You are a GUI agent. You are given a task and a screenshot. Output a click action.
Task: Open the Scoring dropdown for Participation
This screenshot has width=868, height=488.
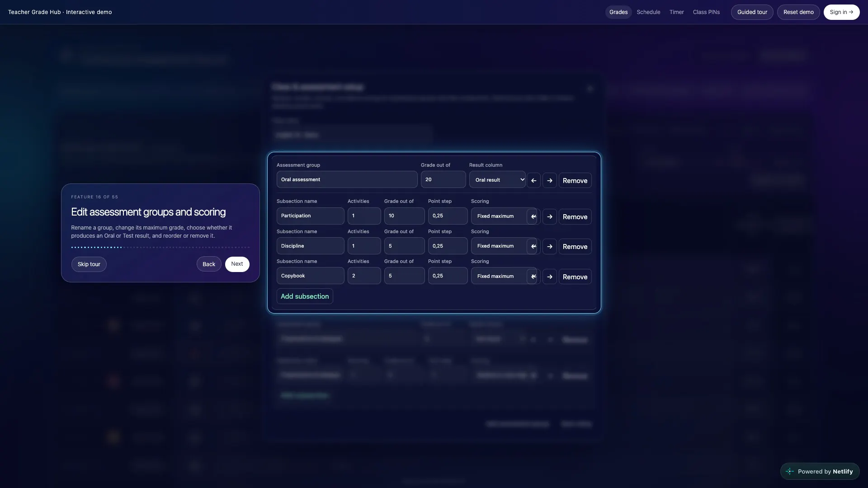(x=503, y=216)
